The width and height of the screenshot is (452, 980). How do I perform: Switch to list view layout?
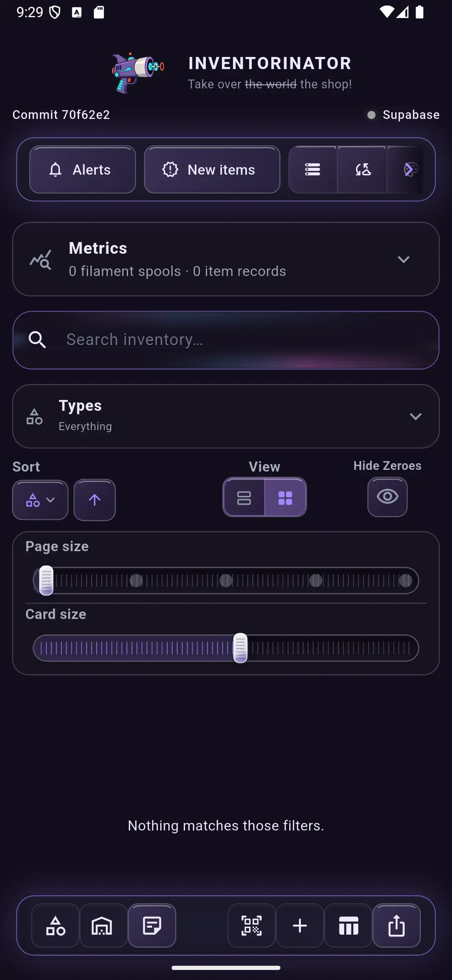coord(244,498)
